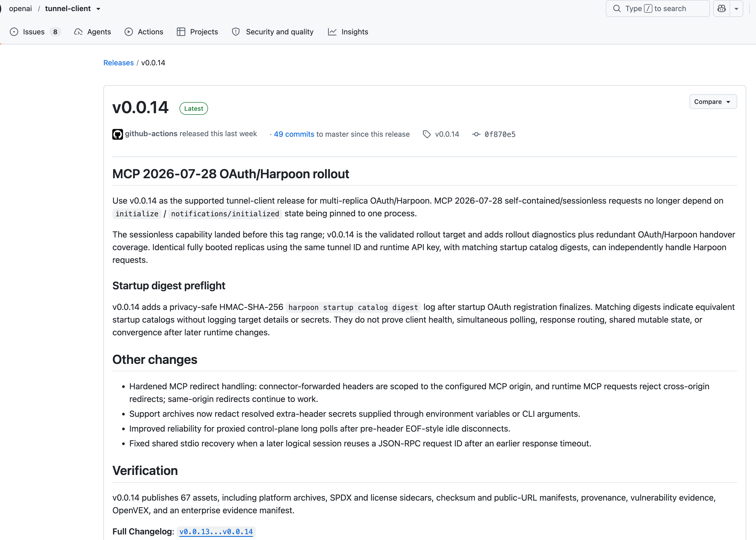Click the Agents icon in the nav
The image size is (756, 540).
[78, 32]
